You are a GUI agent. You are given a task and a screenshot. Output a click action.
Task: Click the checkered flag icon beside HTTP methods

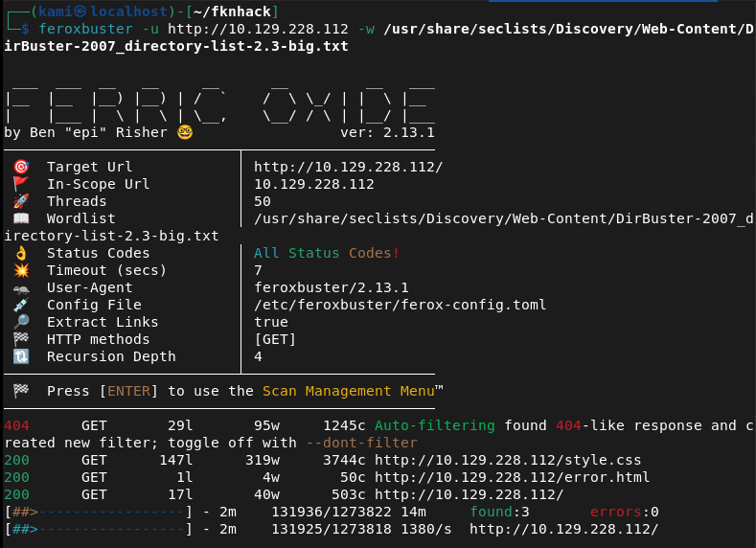[21, 339]
